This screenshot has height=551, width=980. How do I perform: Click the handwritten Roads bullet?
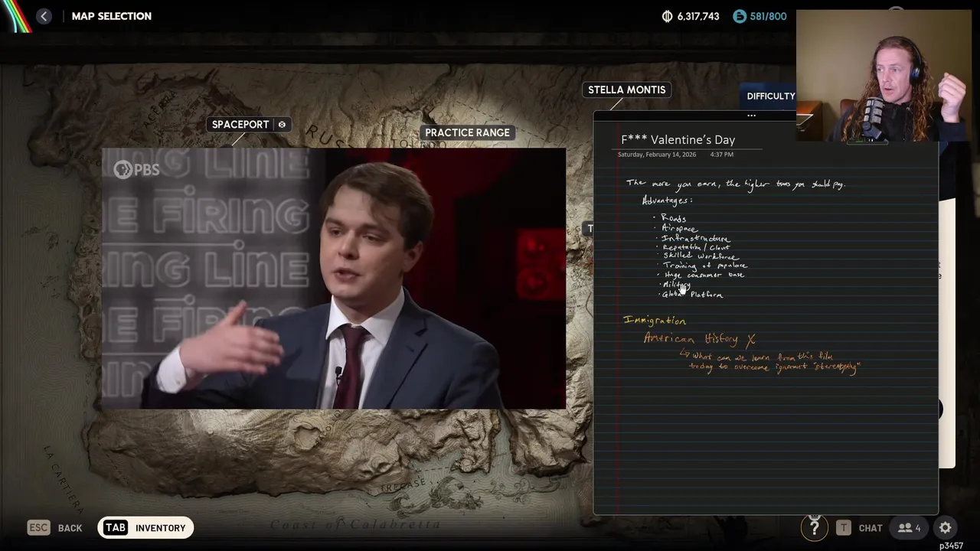(x=673, y=218)
